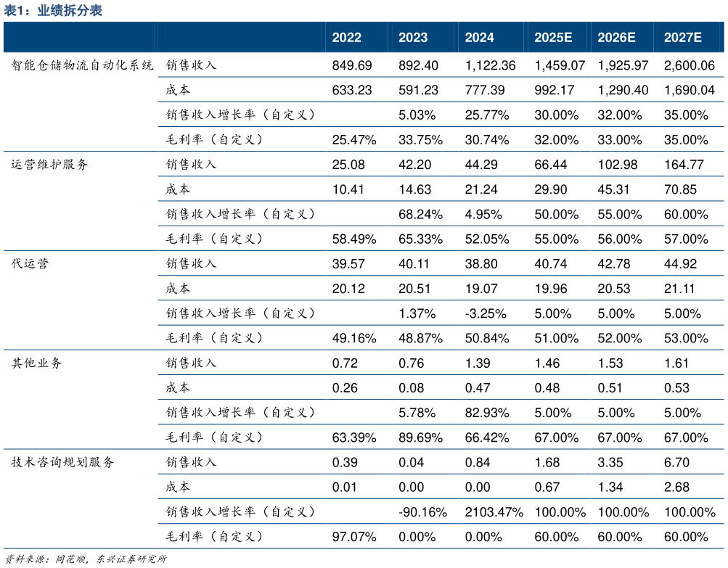
Task: Click the blank header cell left of 2022
Action: coord(160,38)
